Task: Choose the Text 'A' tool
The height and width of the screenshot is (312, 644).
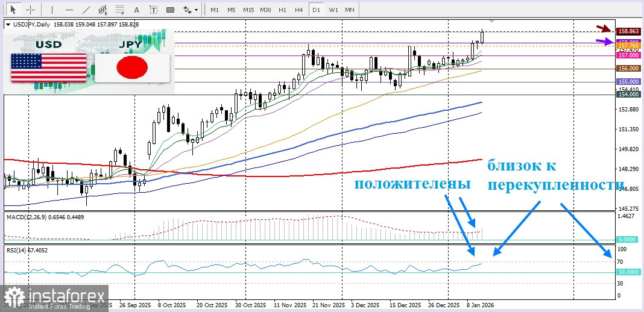Action: 137,10
